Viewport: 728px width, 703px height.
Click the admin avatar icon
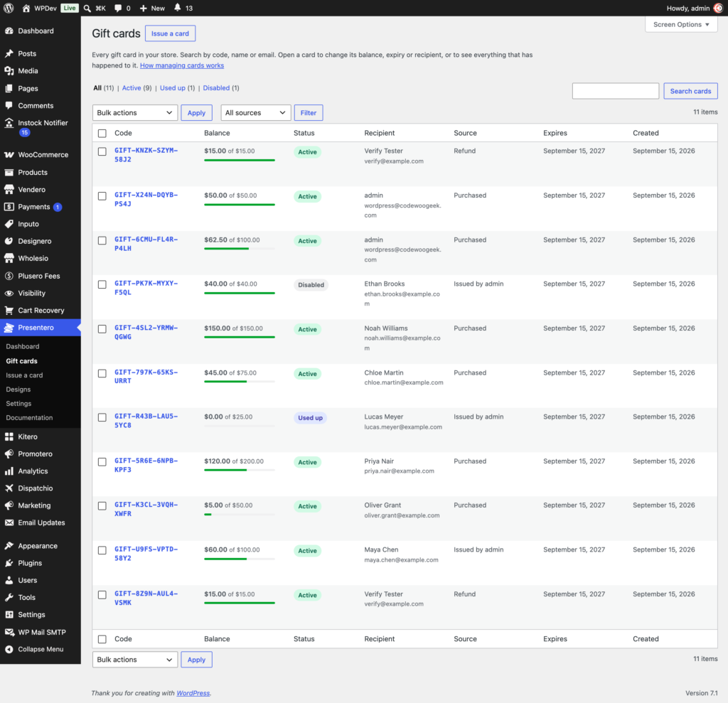(x=718, y=8)
